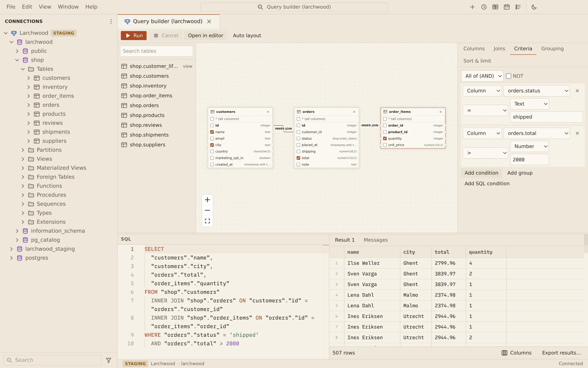Click the Columns chooser icon in results footer

[x=504, y=353]
